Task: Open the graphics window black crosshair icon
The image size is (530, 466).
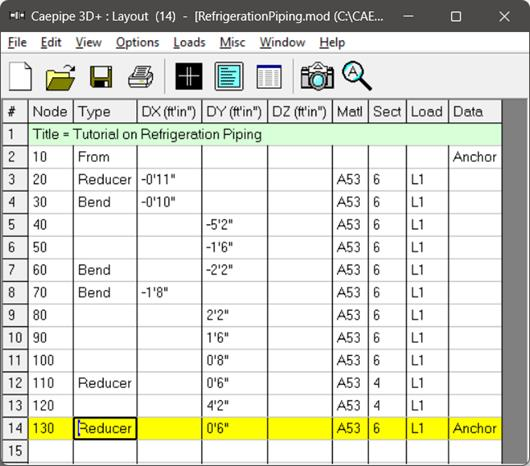Action: pos(189,76)
